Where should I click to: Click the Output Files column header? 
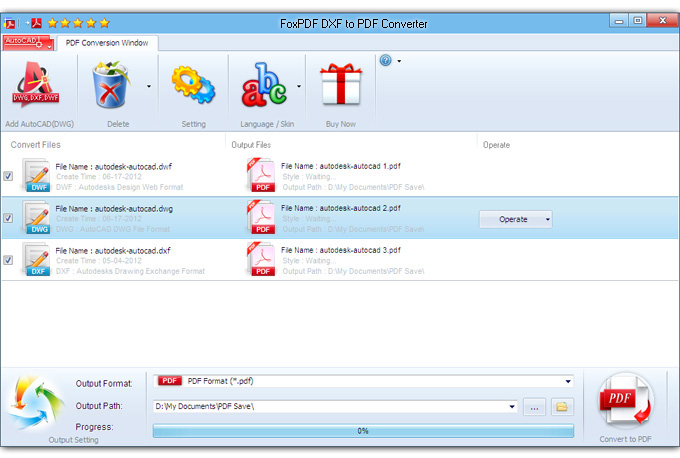251,145
